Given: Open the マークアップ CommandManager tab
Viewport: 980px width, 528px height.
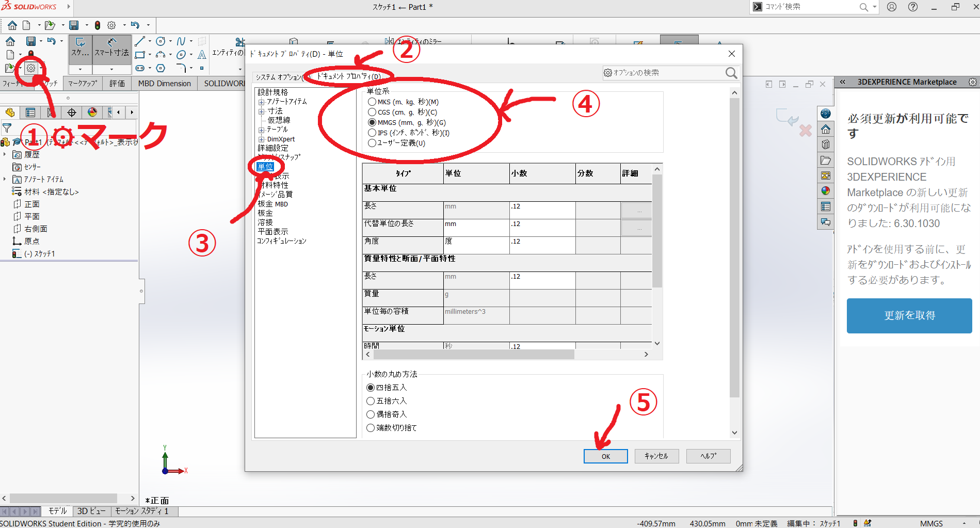Looking at the screenshot, I should pyautogui.click(x=83, y=83).
